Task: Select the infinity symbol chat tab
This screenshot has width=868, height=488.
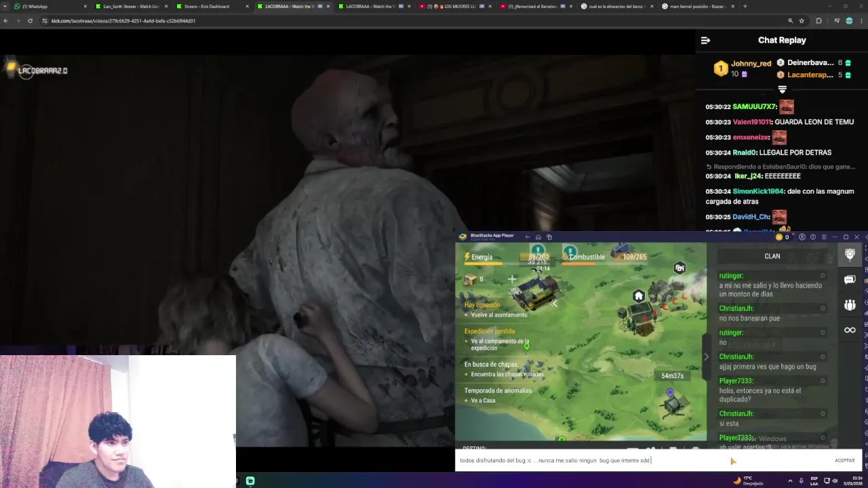Action: pyautogui.click(x=850, y=330)
